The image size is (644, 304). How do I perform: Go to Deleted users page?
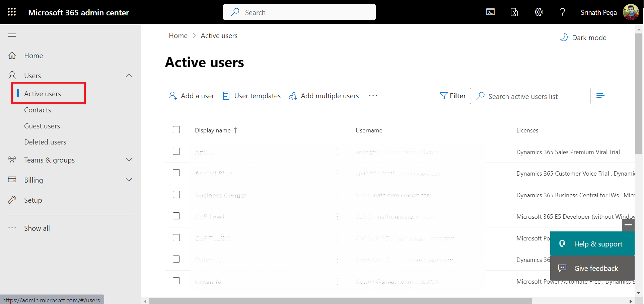[45, 142]
